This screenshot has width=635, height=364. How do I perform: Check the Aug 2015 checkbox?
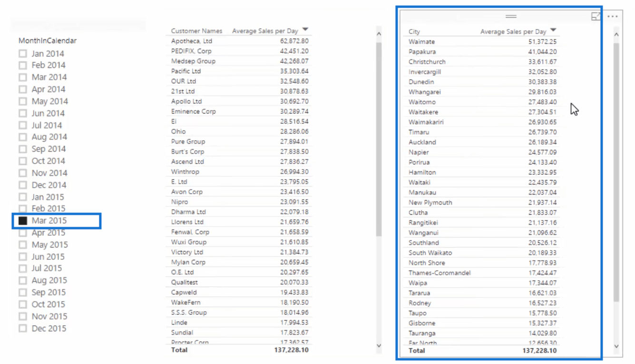pos(23,280)
